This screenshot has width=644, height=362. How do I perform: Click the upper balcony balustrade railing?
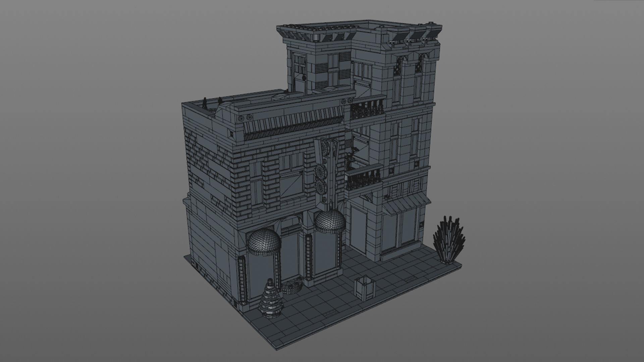tap(367, 110)
